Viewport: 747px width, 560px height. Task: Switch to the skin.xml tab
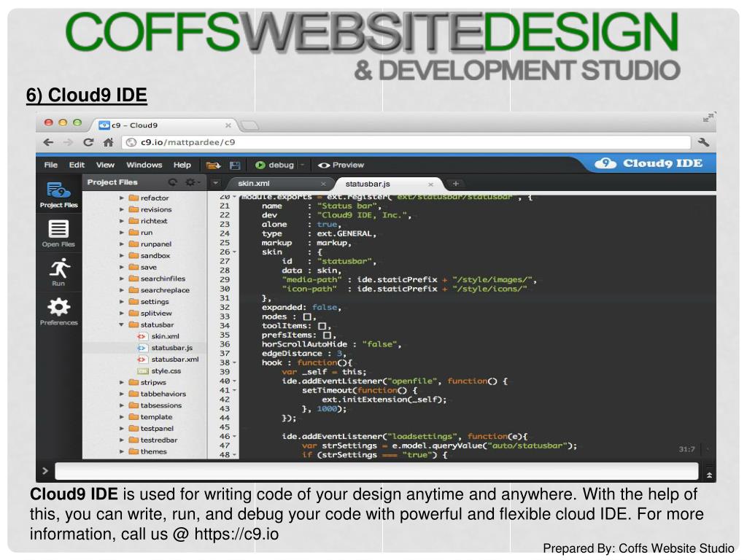(253, 183)
